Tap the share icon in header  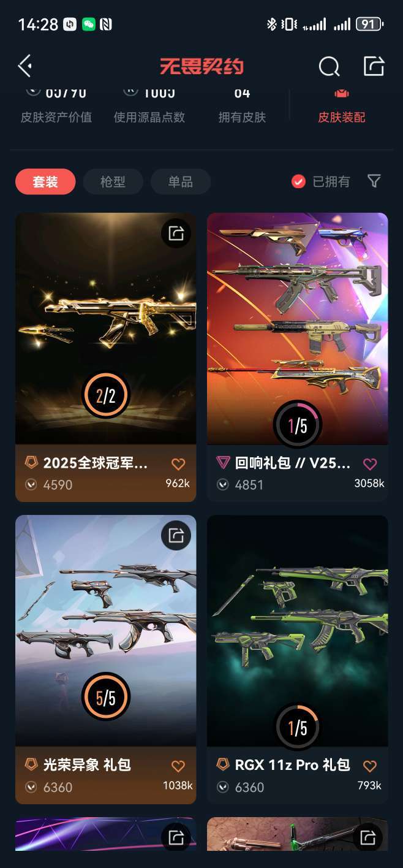click(x=374, y=66)
